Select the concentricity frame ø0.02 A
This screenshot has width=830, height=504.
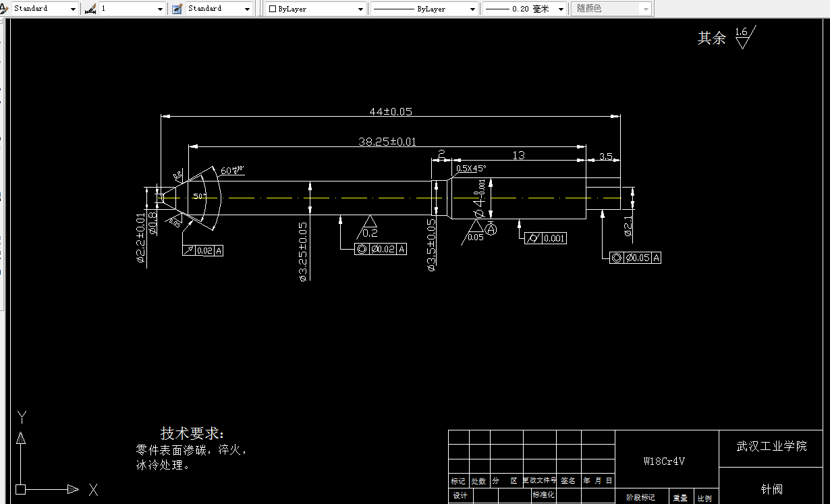381,249
